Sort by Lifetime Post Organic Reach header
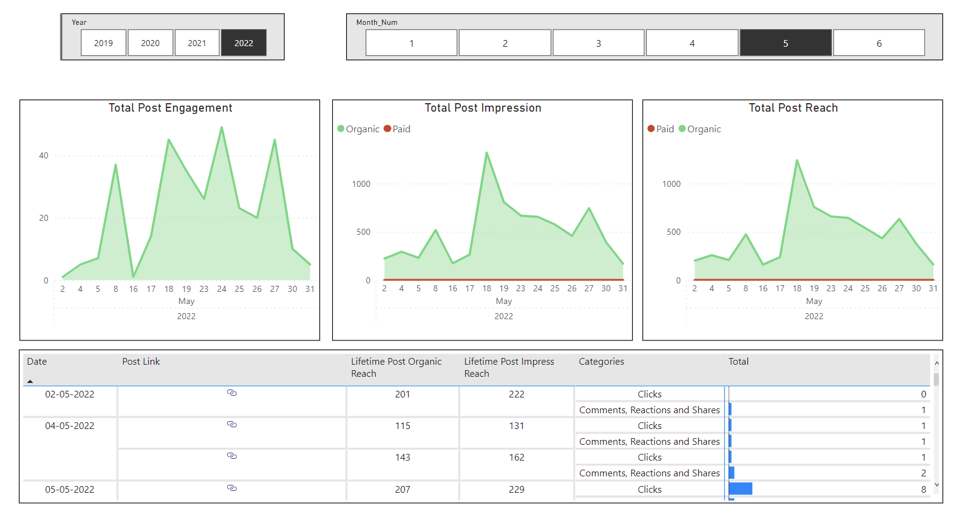This screenshot has width=980, height=517. click(x=396, y=368)
